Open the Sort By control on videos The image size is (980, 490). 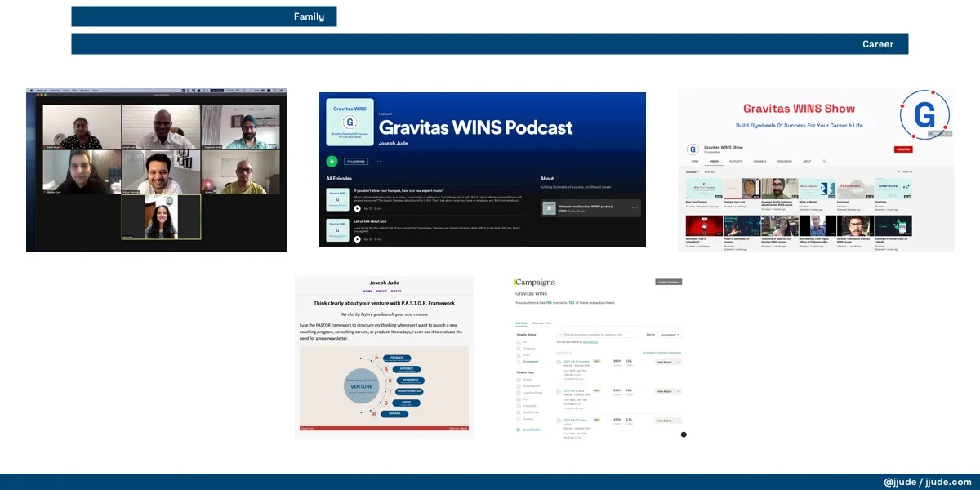tap(904, 171)
